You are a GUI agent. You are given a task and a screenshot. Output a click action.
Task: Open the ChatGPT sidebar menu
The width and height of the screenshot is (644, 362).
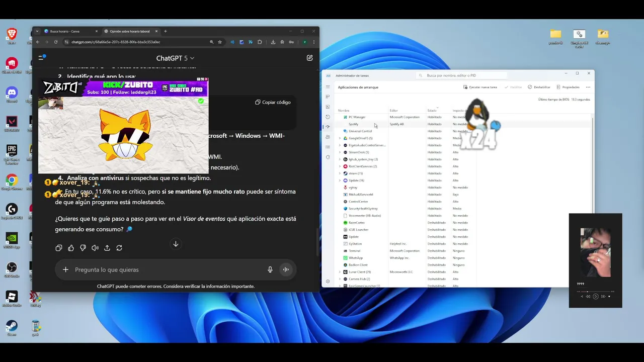(42, 58)
